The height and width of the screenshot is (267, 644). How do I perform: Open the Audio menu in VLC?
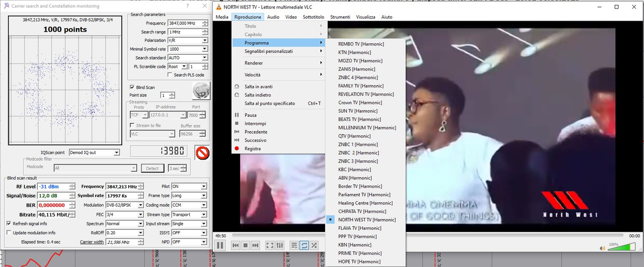point(273,17)
